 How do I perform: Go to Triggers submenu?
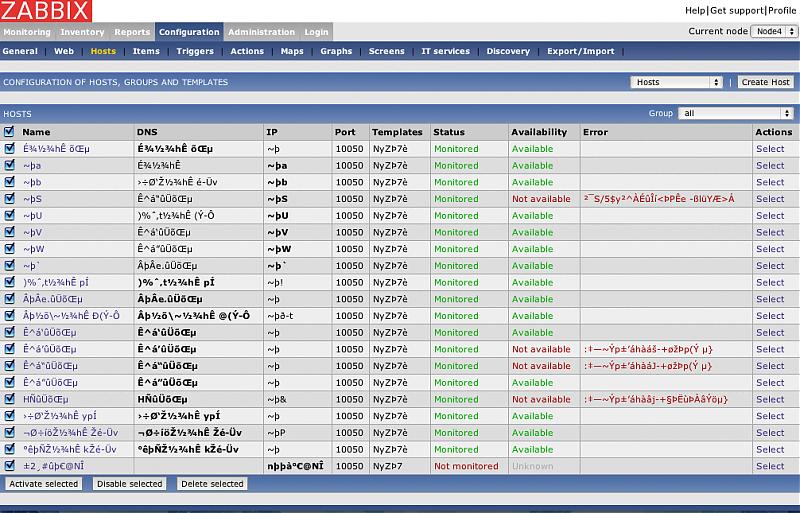(195, 51)
